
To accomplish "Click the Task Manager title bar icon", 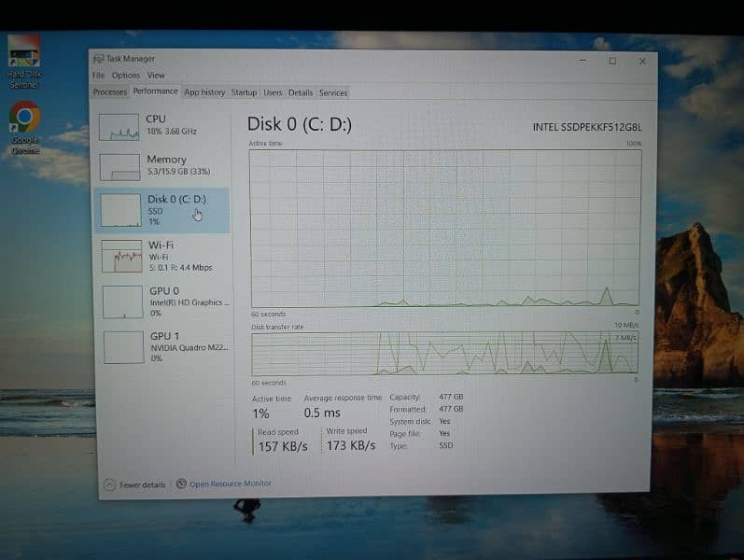I will coord(98,59).
